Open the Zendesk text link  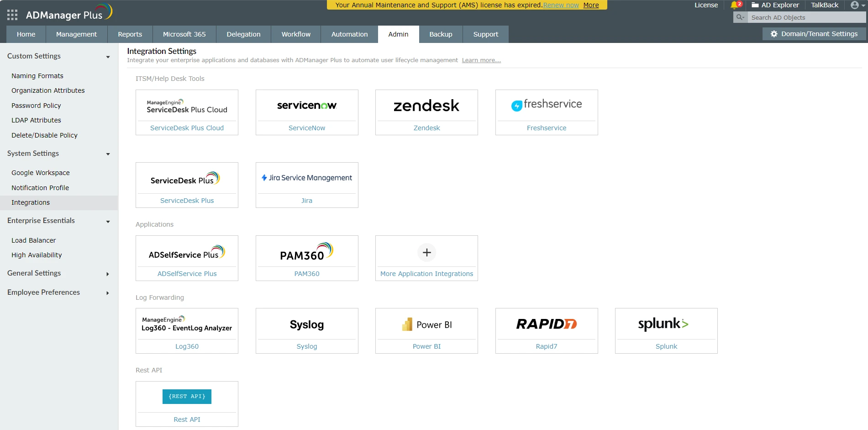click(426, 128)
